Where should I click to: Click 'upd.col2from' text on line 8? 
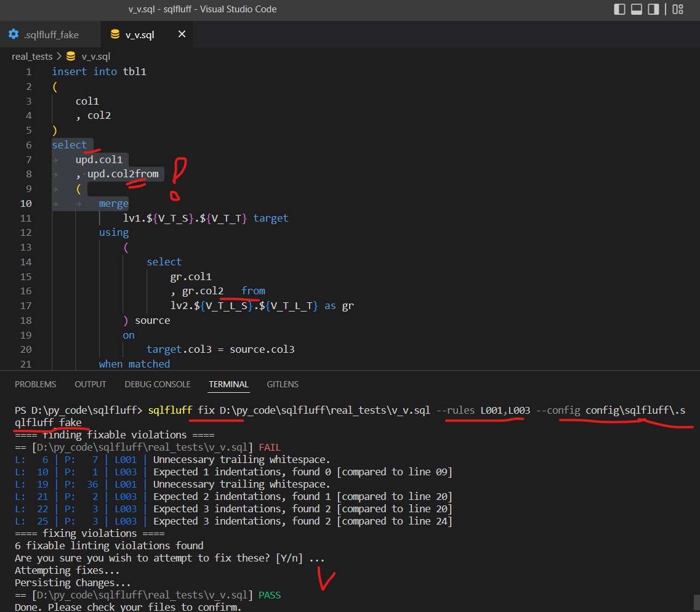(x=123, y=174)
